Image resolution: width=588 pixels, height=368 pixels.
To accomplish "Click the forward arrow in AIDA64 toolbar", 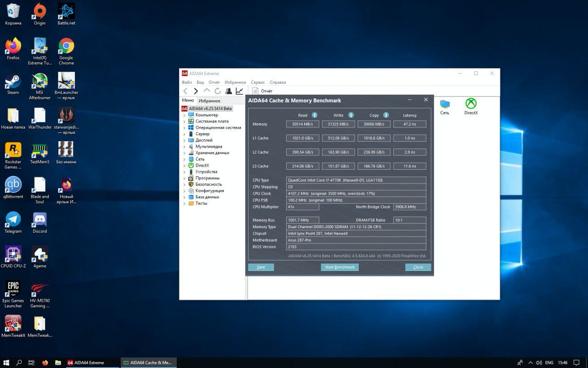I will pyautogui.click(x=196, y=91).
